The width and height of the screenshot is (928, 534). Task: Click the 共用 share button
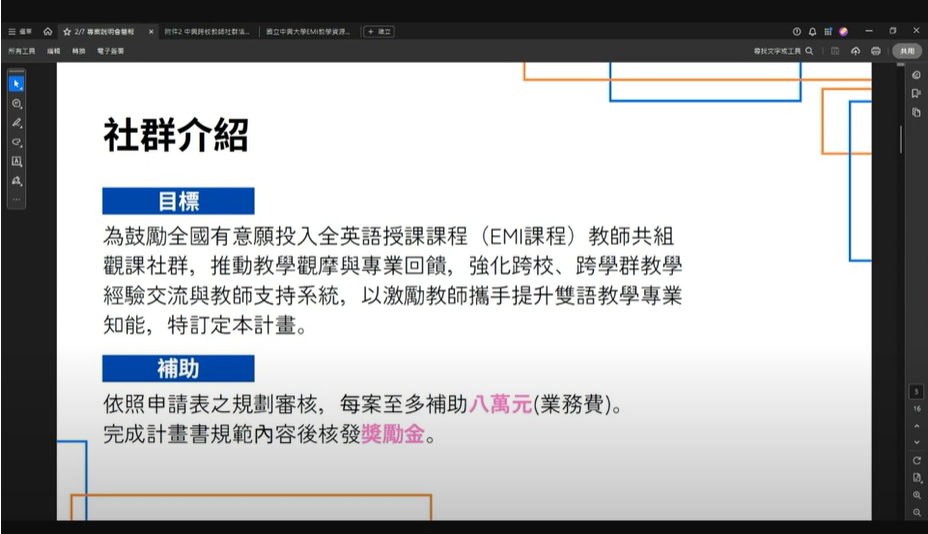[x=907, y=51]
